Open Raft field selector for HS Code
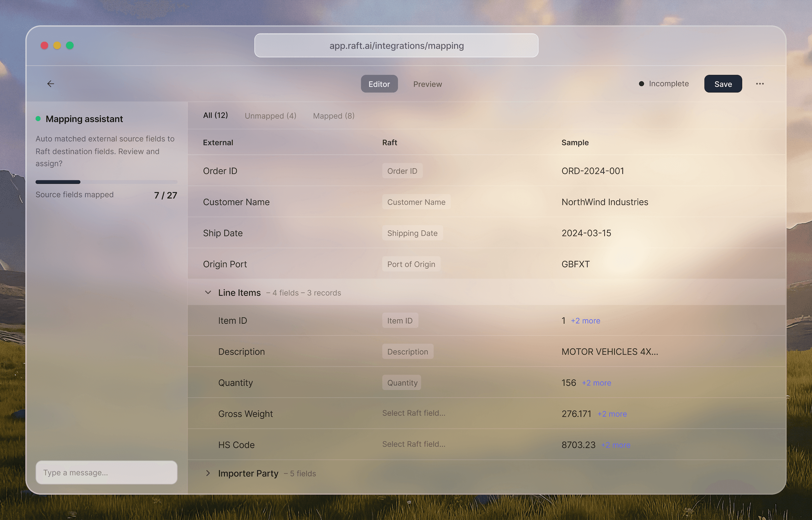 pyautogui.click(x=414, y=444)
